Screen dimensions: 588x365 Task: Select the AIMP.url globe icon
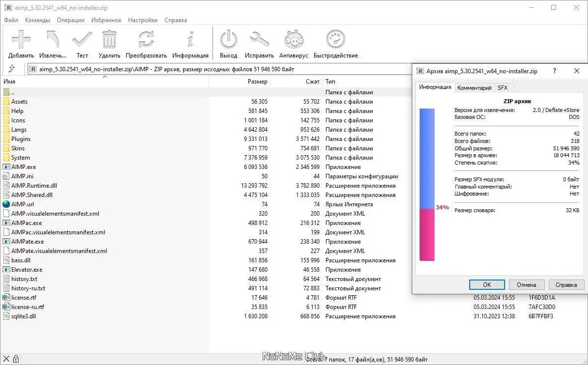pos(6,204)
